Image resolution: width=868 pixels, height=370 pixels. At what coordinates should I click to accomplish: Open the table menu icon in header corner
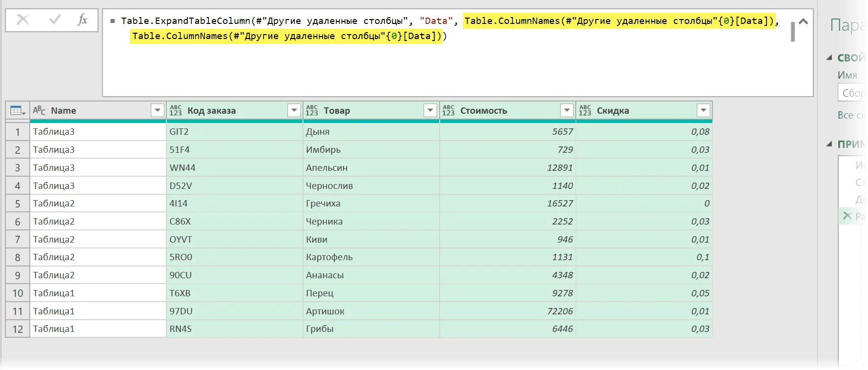click(18, 111)
